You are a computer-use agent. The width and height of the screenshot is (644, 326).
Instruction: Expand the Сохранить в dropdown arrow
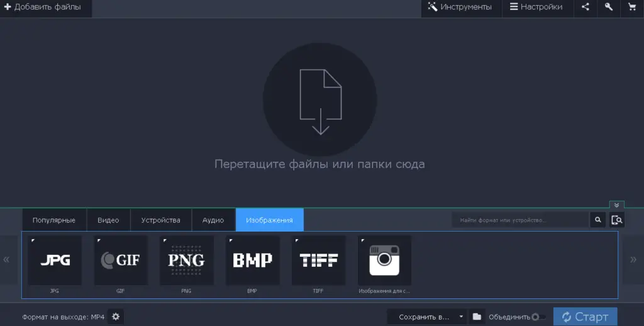[x=461, y=317]
